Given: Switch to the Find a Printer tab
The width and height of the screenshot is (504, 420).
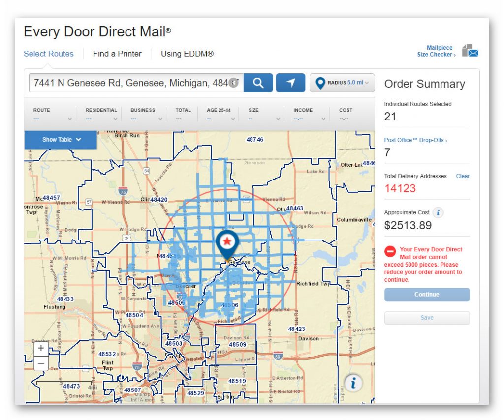Looking at the screenshot, I should (118, 54).
